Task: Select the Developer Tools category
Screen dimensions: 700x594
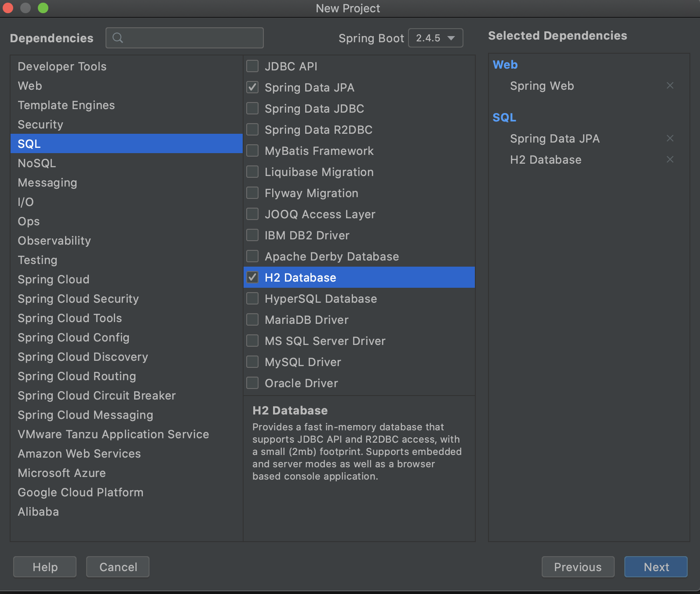Action: [127, 66]
